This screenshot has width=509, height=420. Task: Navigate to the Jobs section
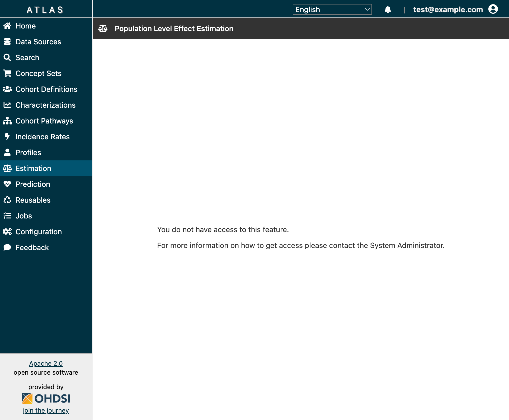23,216
